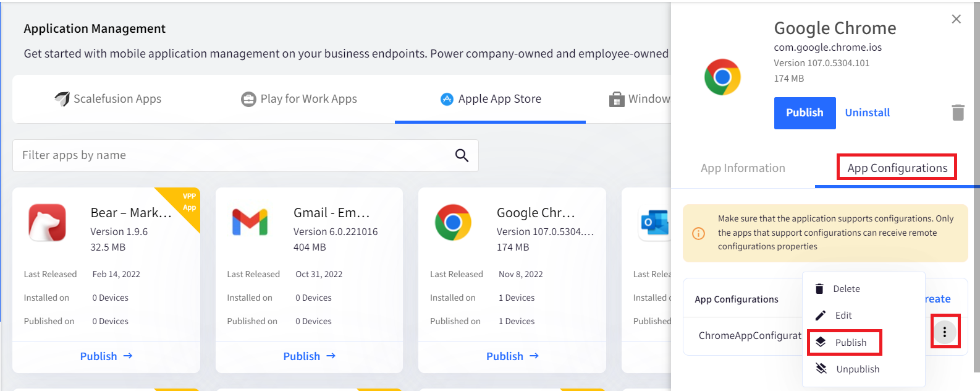The image size is (980, 391).
Task: Click the Gmail - Em… app title
Action: tap(331, 213)
